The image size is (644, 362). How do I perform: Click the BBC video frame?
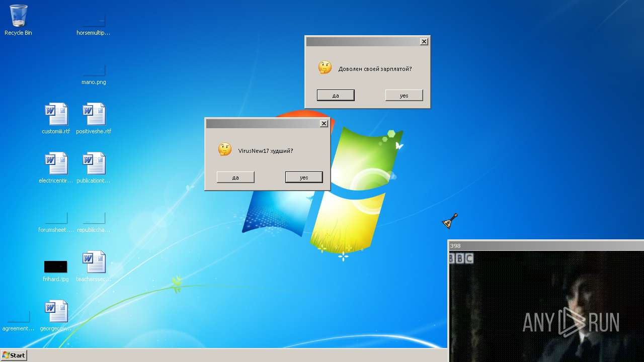pos(546,306)
